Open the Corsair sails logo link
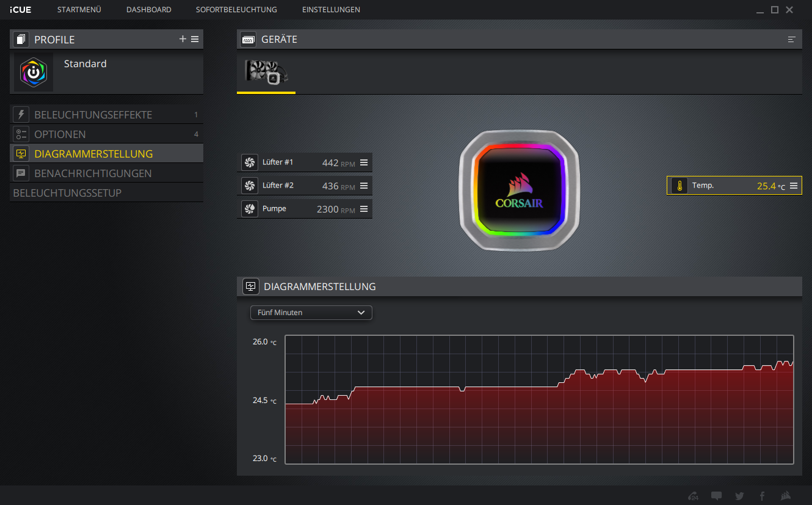 tap(786, 496)
